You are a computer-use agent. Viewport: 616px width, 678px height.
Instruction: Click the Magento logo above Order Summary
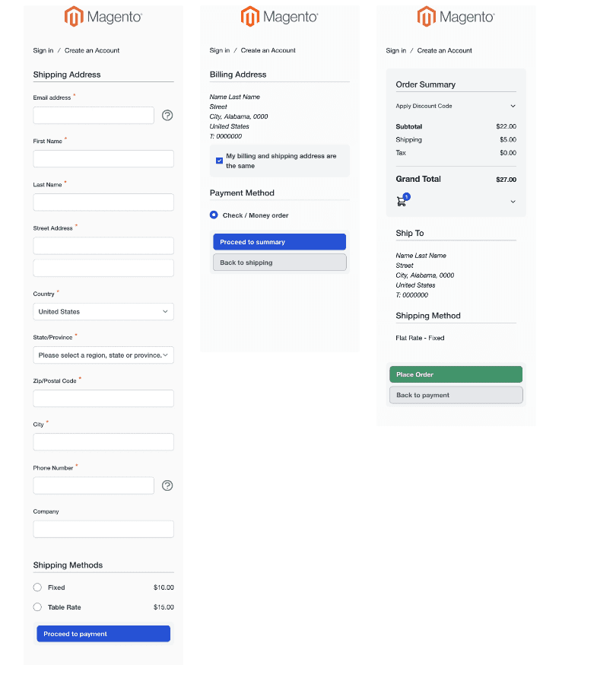point(456,17)
